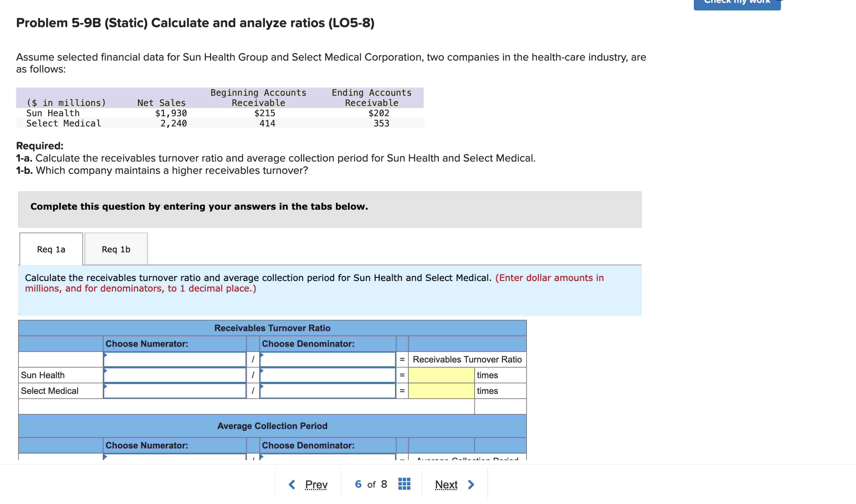Open Sun Health turnover denominator dropdown cell
This screenshot has width=856, height=504.
(x=327, y=375)
